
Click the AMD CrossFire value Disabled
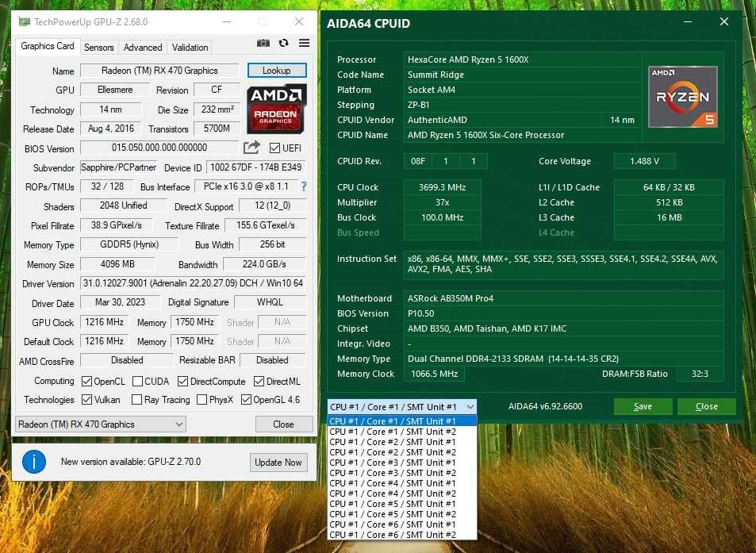(x=127, y=360)
